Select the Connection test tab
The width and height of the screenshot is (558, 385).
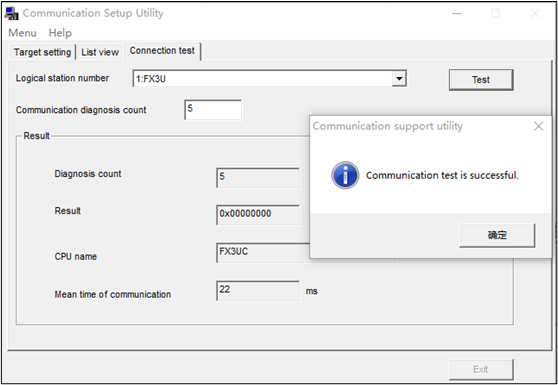tap(162, 51)
